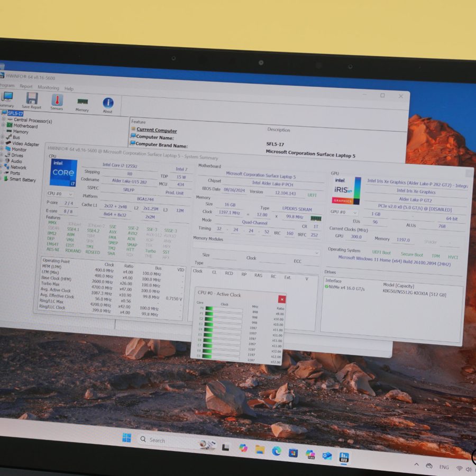Viewport: 476px width, 476px height.
Task: Select the Computer Name: feature row
Action: click(155, 138)
